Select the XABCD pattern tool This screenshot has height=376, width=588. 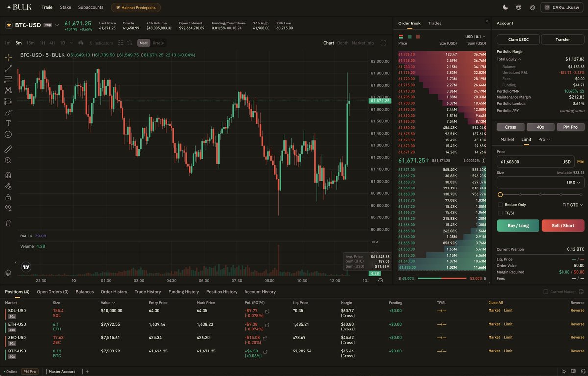point(8,90)
